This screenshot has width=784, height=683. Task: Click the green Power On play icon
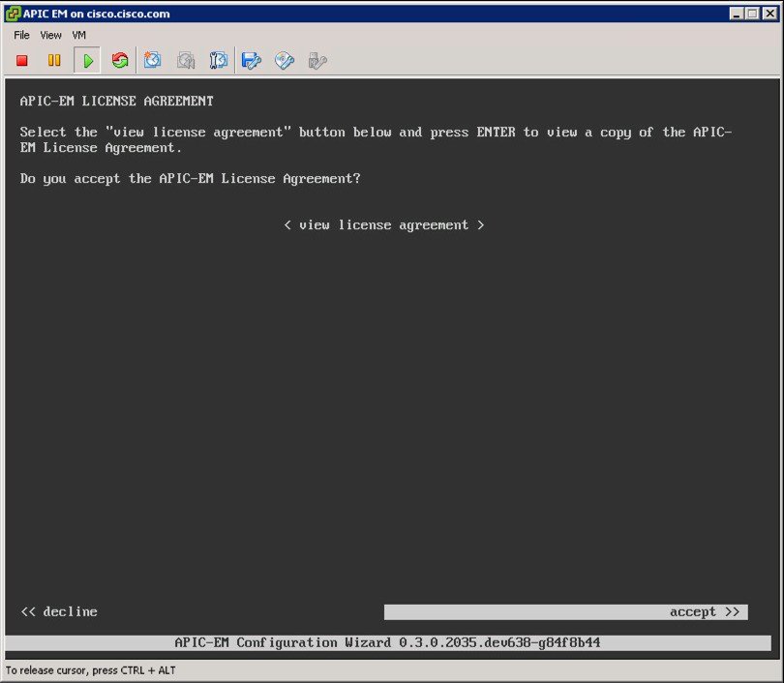point(87,60)
